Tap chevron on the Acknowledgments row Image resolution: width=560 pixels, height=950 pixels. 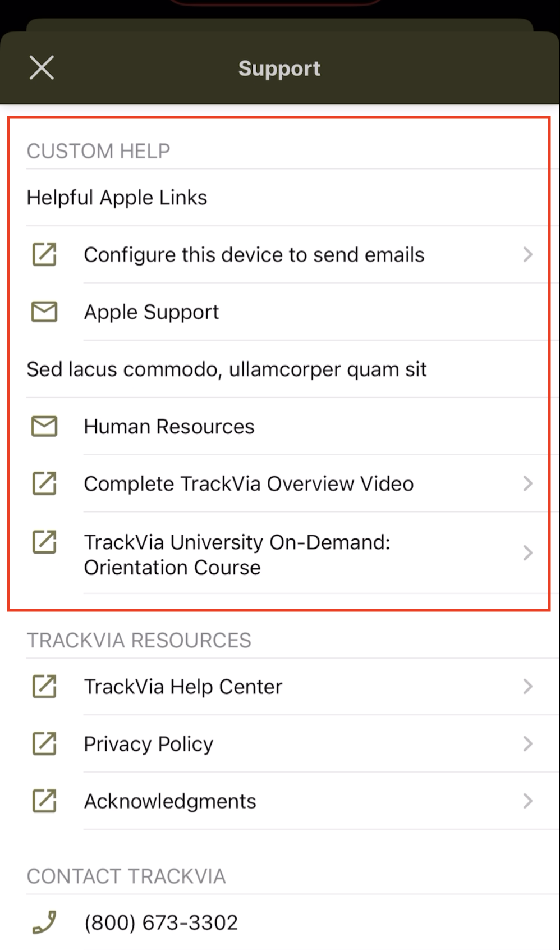click(x=527, y=801)
